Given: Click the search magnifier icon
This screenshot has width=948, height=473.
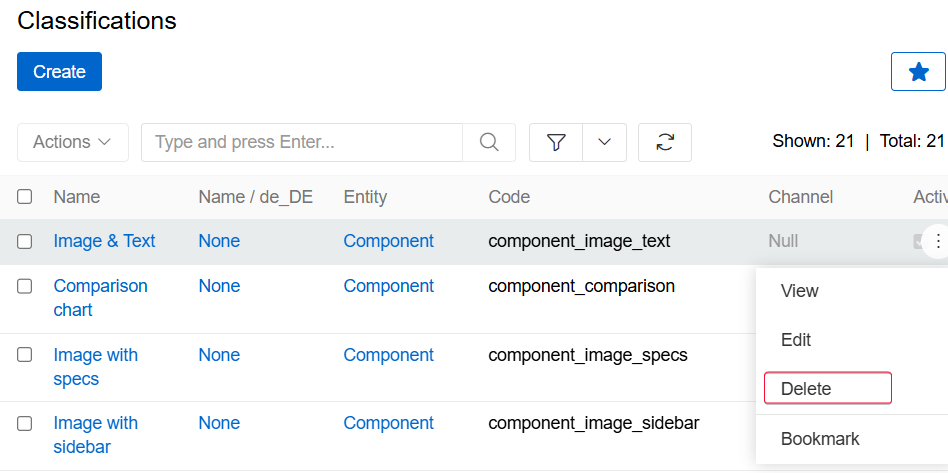Looking at the screenshot, I should 489,142.
